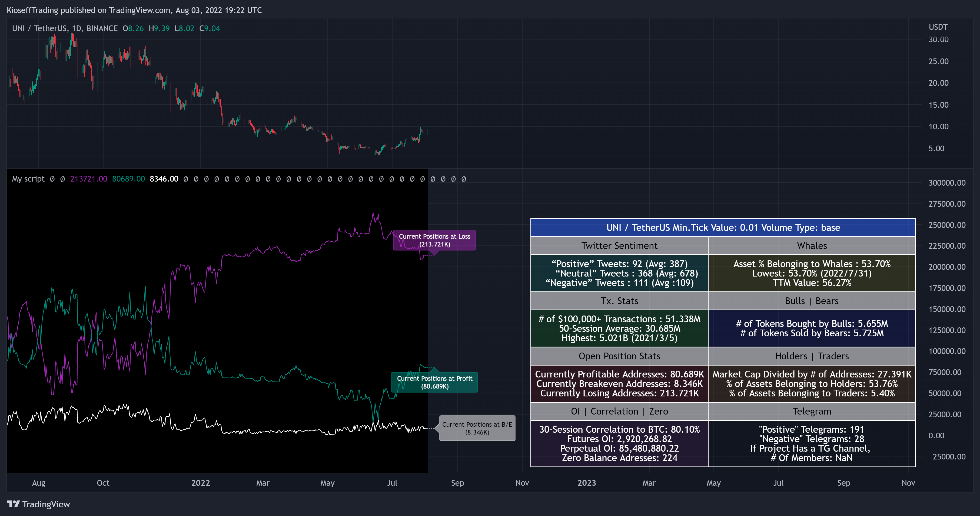This screenshot has height=516, width=980.
Task: Click the 'My script' indicator label
Action: (x=28, y=179)
